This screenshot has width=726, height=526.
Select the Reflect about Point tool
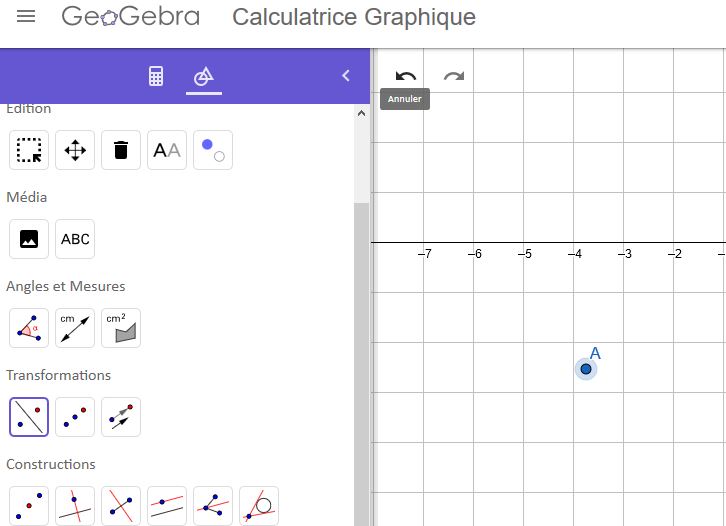tap(75, 417)
